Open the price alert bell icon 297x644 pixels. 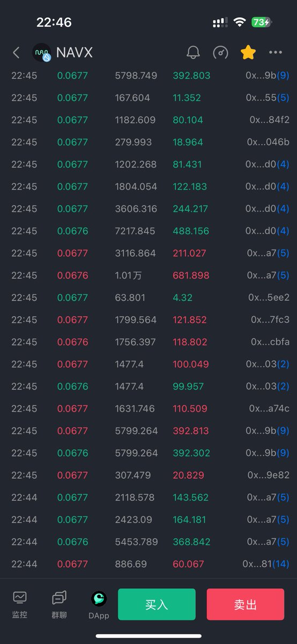tap(193, 52)
